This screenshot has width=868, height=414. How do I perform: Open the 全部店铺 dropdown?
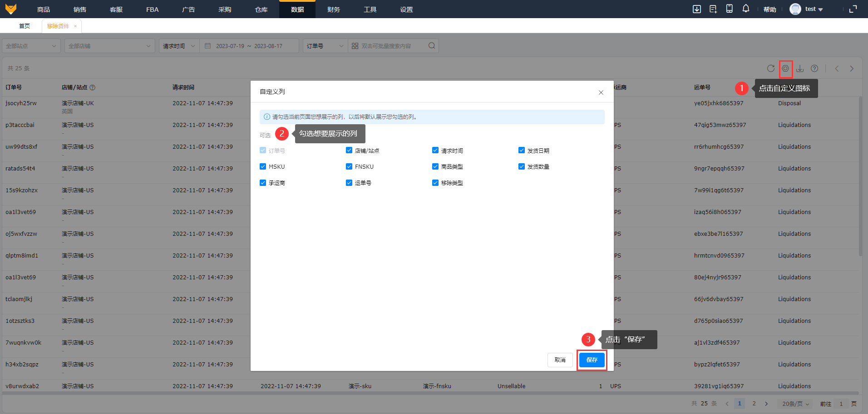coord(109,46)
